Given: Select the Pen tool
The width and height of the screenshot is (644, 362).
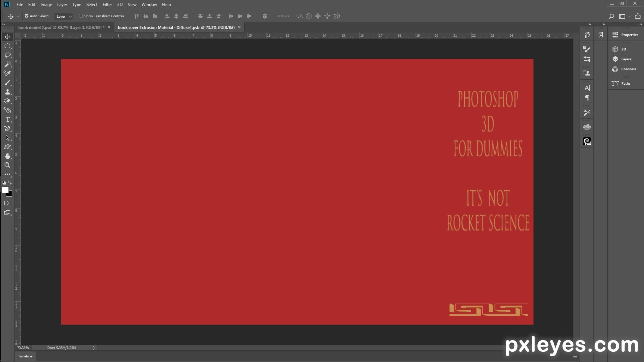Looking at the screenshot, I should [x=7, y=128].
